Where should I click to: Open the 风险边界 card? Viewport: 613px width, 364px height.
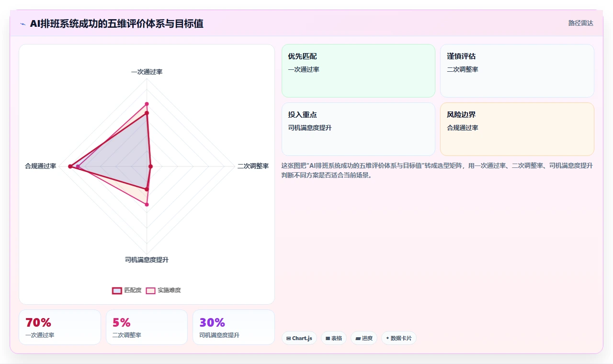(517, 129)
